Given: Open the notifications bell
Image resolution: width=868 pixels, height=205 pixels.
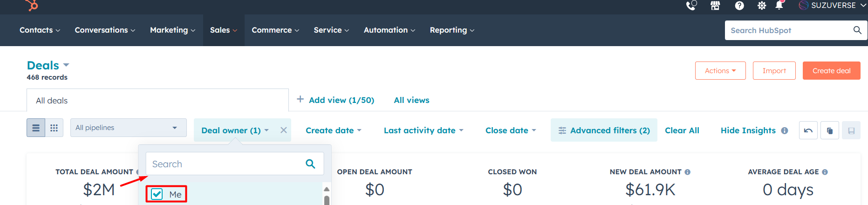Looking at the screenshot, I should (779, 6).
